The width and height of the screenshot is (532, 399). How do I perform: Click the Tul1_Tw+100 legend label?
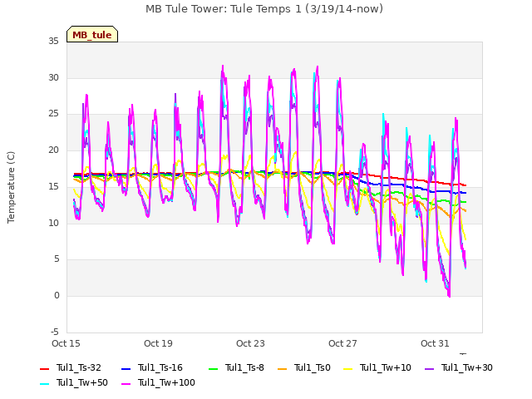pos(166,382)
